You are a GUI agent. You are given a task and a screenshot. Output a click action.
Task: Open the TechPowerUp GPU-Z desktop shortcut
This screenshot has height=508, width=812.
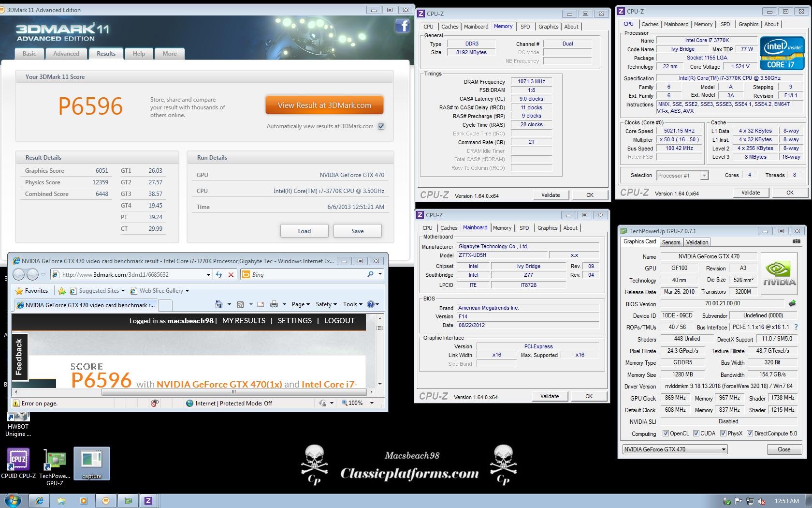[x=55, y=467]
